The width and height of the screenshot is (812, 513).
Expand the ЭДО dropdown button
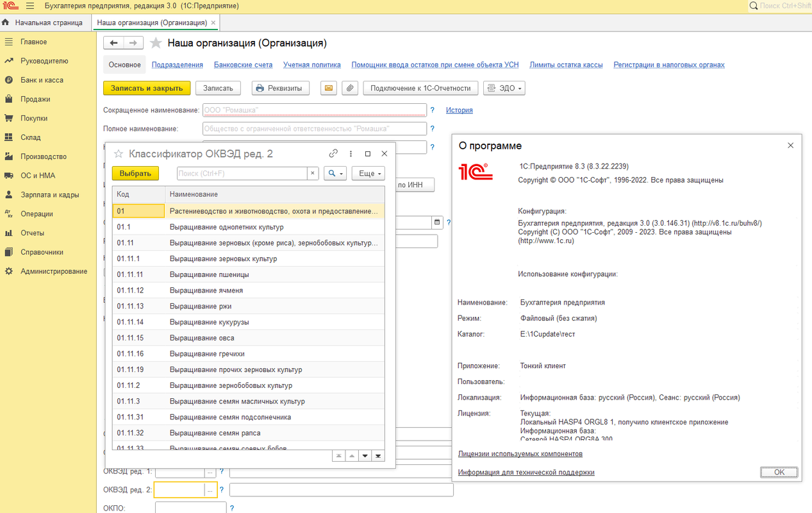pyautogui.click(x=504, y=88)
